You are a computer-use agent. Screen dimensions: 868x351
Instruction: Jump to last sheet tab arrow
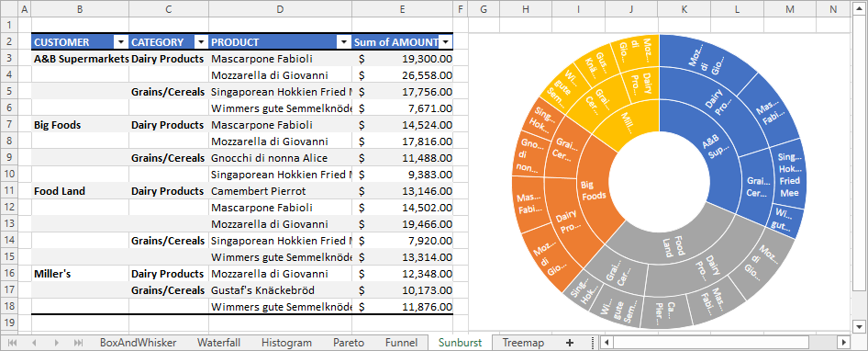[79, 343]
